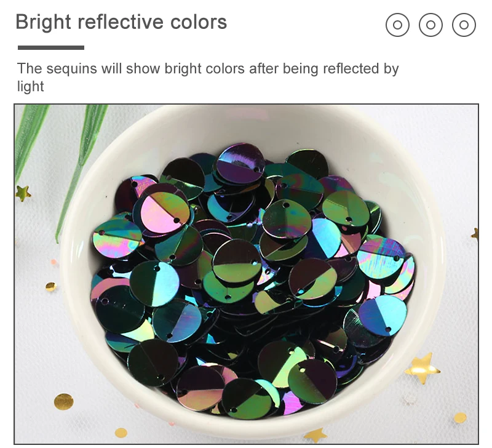Image resolution: width=492 pixels, height=448 pixels.
Task: Click the gold star below the bowl
Action: tap(315, 436)
